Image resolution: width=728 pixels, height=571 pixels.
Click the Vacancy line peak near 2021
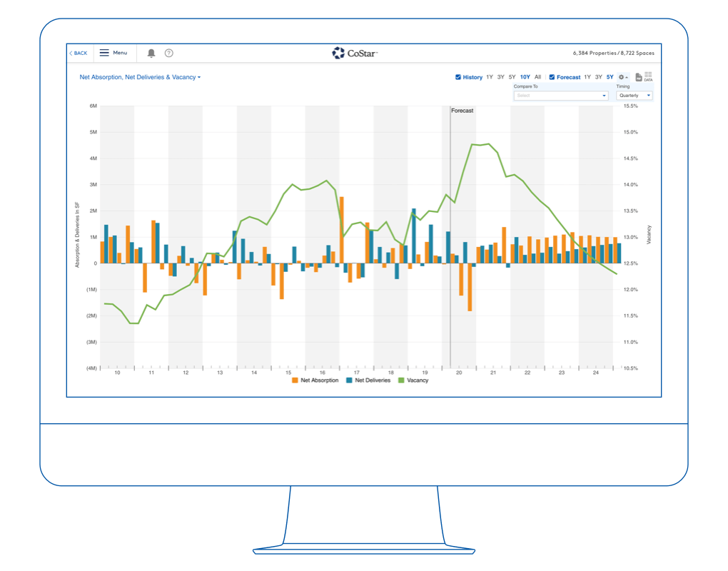488,144
